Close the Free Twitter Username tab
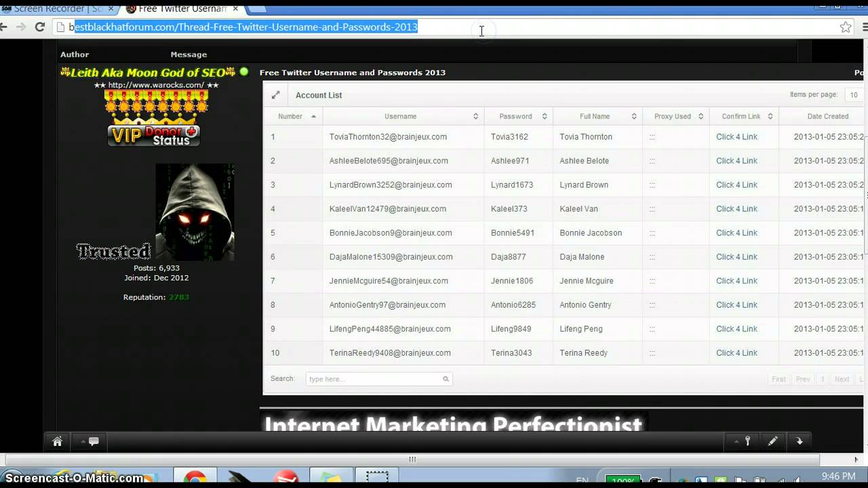Viewport: 868px width, 488px height. (235, 9)
